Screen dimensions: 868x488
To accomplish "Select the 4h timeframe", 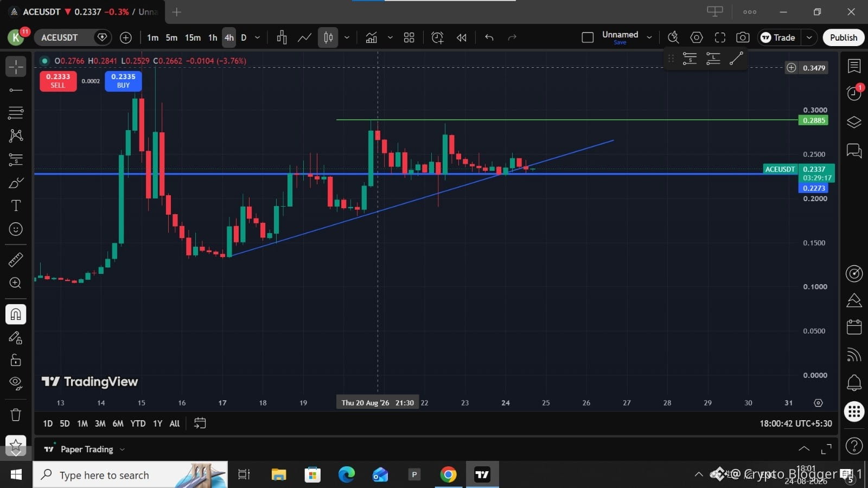I will [229, 37].
